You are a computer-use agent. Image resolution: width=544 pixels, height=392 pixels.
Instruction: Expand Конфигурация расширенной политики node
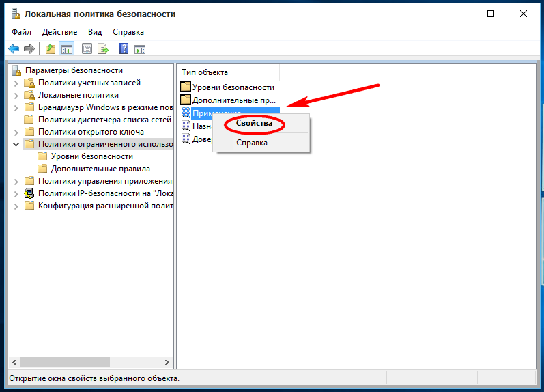pyautogui.click(x=16, y=206)
